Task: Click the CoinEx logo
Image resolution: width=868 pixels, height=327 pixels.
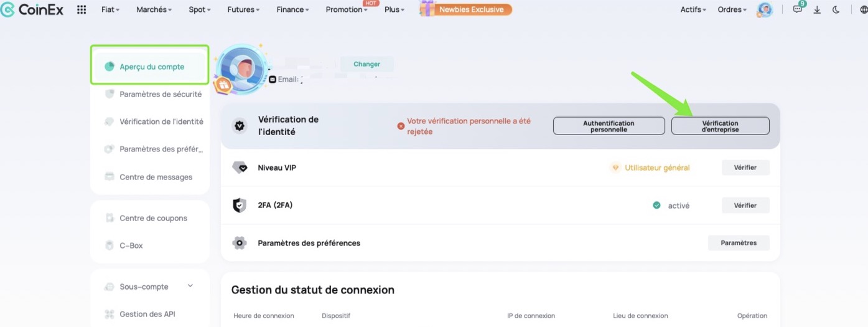Action: [32, 9]
